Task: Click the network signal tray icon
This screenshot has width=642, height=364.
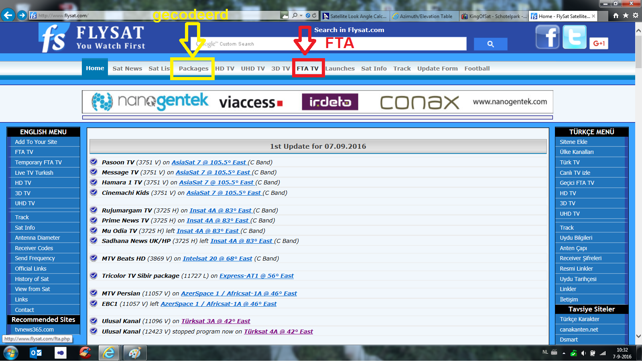Action: pyautogui.click(x=603, y=353)
